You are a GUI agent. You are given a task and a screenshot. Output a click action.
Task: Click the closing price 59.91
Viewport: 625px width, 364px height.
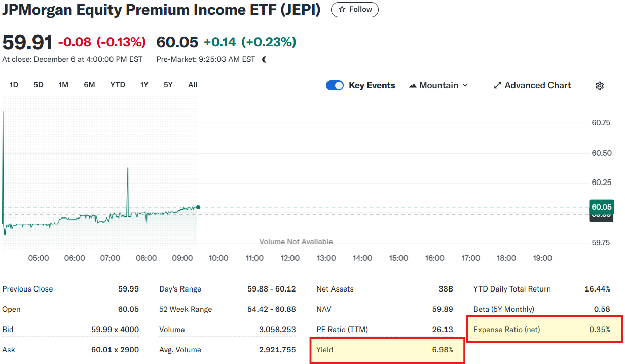point(27,42)
